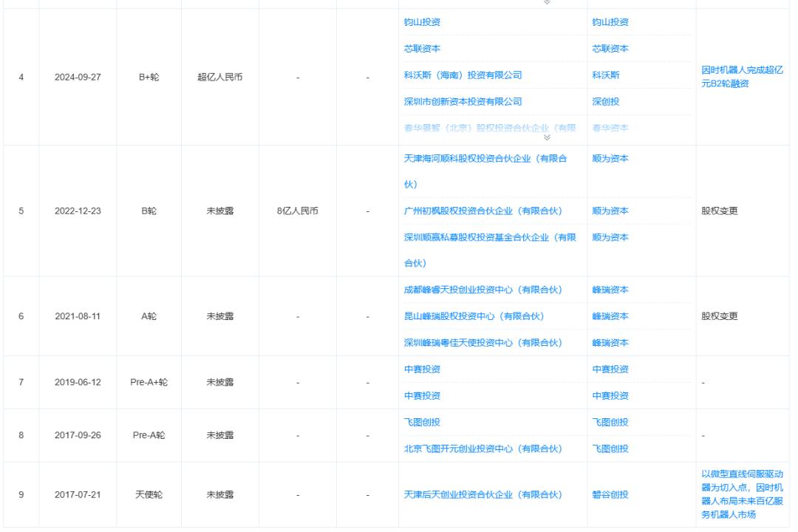
Task: Click the B轮 round cell in row 5
Action: point(149,211)
